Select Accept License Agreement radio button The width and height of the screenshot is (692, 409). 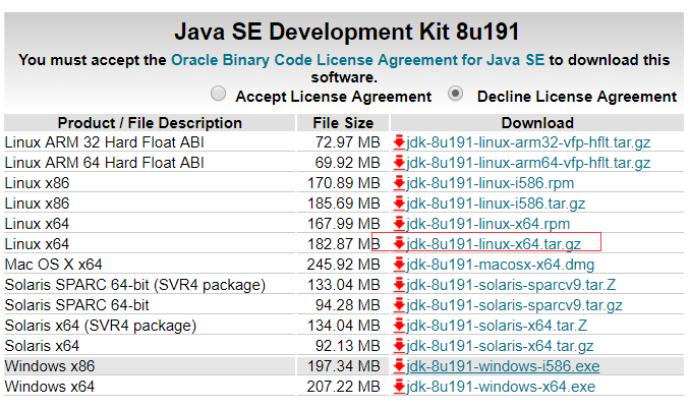218,94
